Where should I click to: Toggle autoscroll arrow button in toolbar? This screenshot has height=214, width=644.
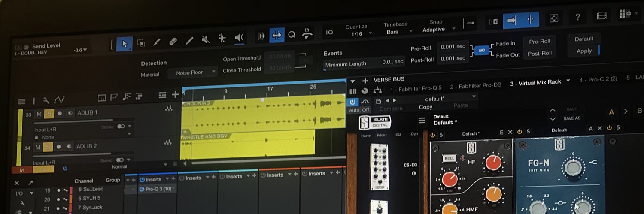tap(511, 20)
